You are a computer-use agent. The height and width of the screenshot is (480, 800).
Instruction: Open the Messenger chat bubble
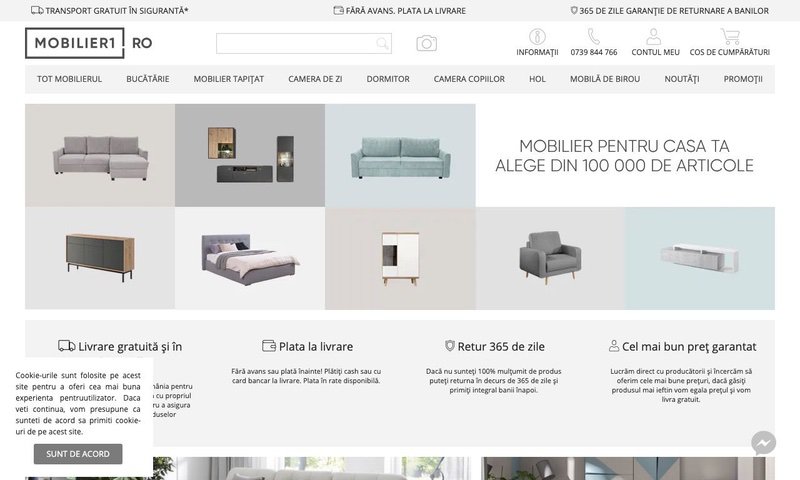(x=763, y=443)
